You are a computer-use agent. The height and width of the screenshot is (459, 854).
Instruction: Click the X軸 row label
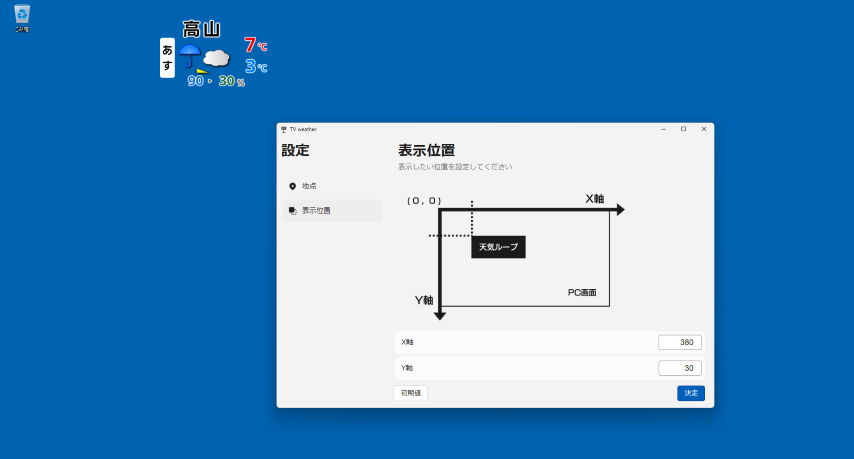point(407,342)
